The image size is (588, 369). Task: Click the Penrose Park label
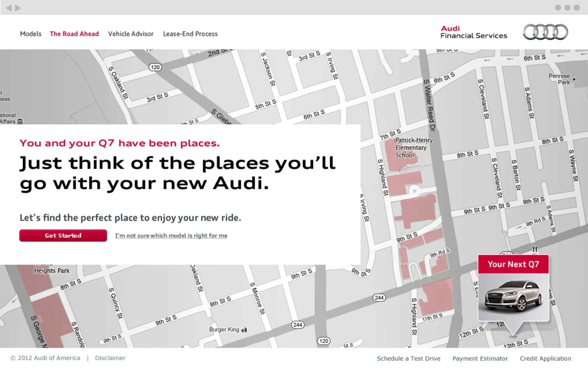pos(559,79)
